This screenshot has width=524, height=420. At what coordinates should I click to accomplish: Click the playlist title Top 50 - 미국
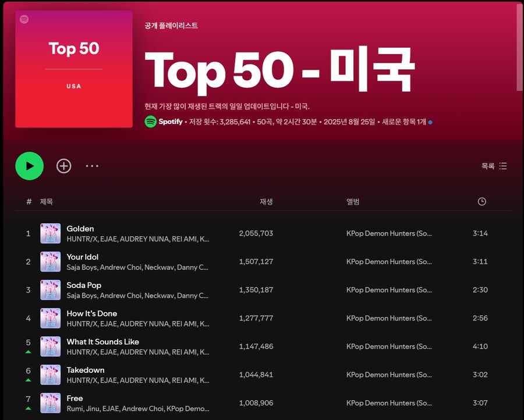[280, 70]
